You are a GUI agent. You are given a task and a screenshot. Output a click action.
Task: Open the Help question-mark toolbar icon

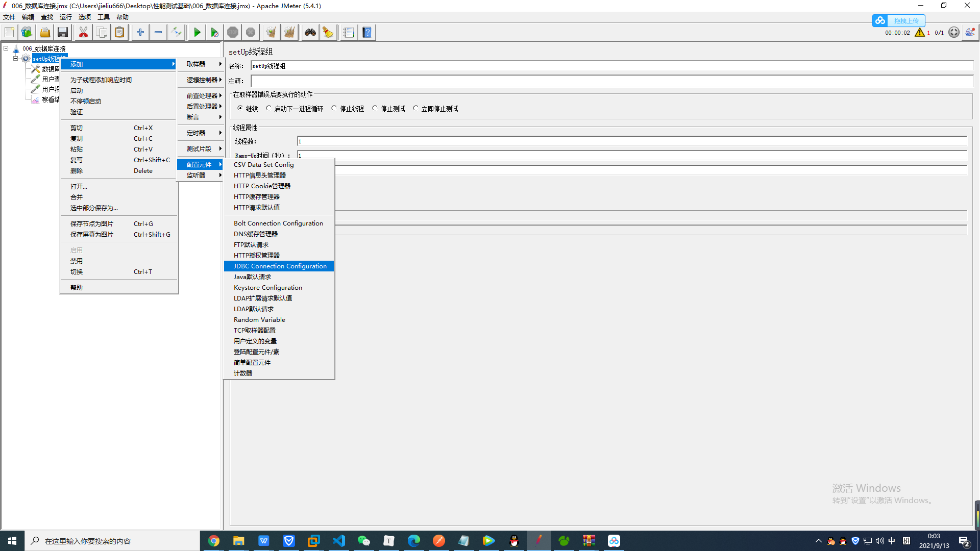367,33
